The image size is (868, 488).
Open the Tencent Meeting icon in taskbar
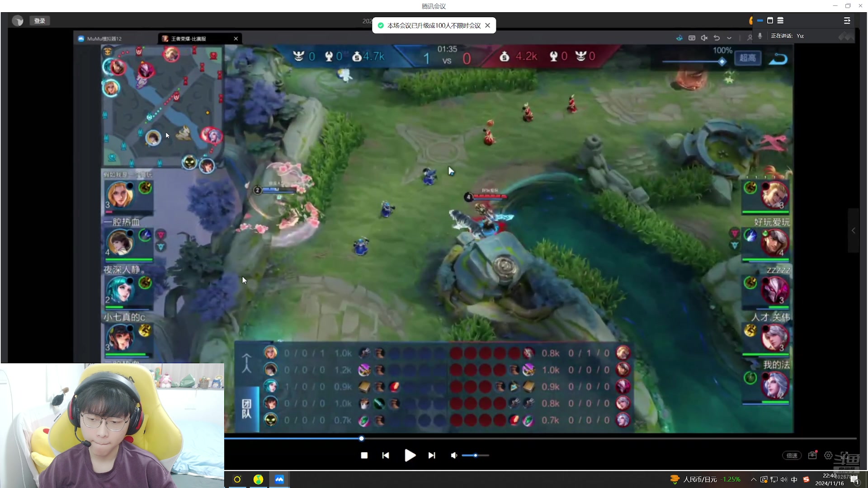point(279,479)
